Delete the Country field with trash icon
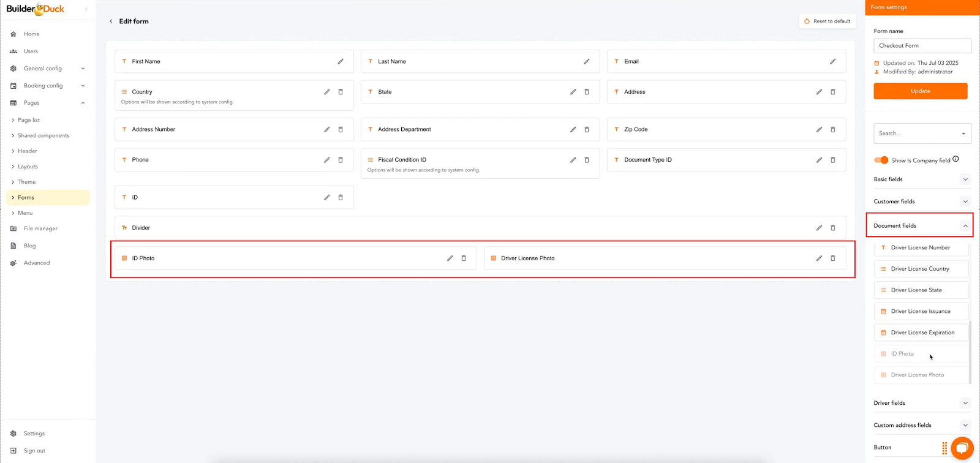Viewport: 980px width, 463px height. (x=341, y=92)
